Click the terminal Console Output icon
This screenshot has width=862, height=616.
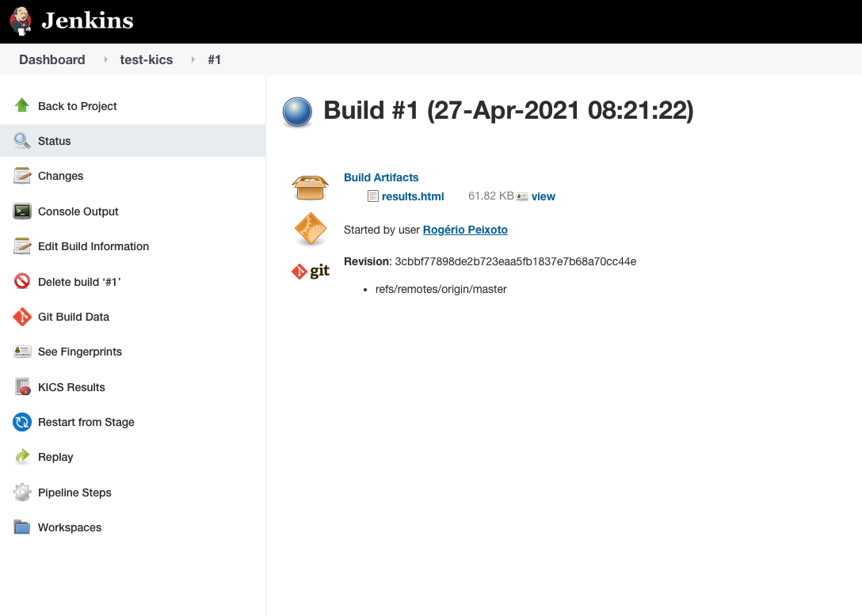tap(22, 211)
